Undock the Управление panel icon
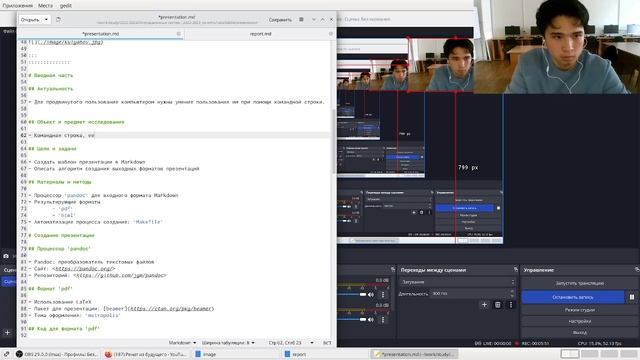Screen dimensions: 640x360 point(637,269)
